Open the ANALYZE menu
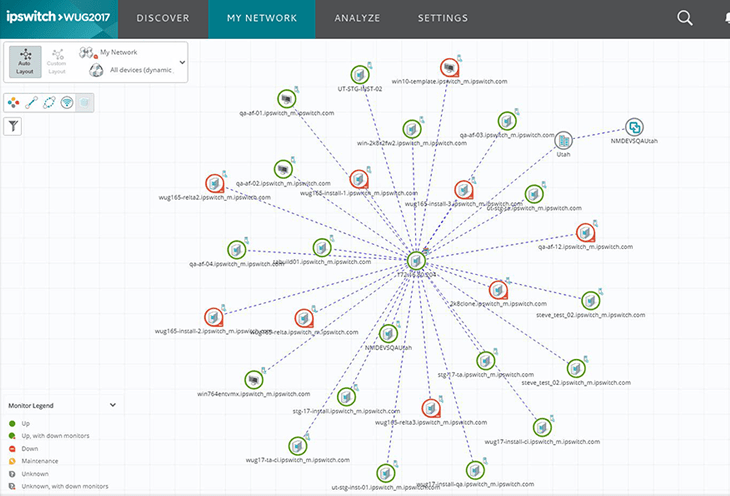Image resolution: width=730 pixels, height=496 pixels. tap(357, 18)
